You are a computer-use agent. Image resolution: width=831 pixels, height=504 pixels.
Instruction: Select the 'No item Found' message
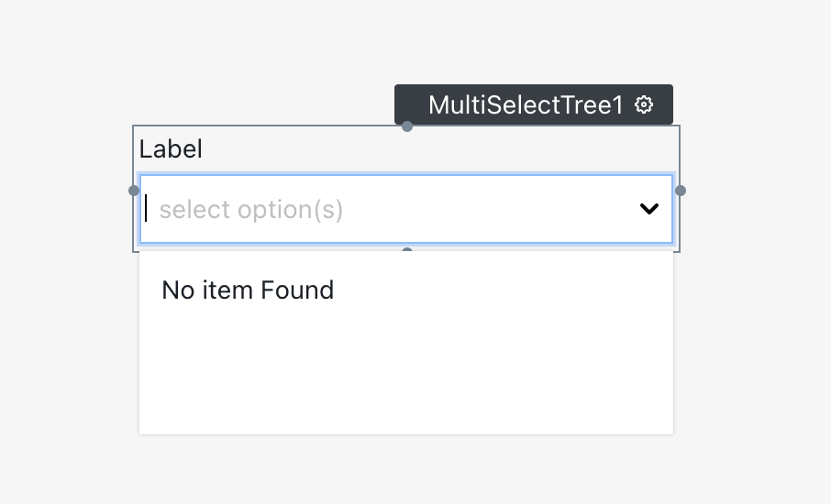248,290
